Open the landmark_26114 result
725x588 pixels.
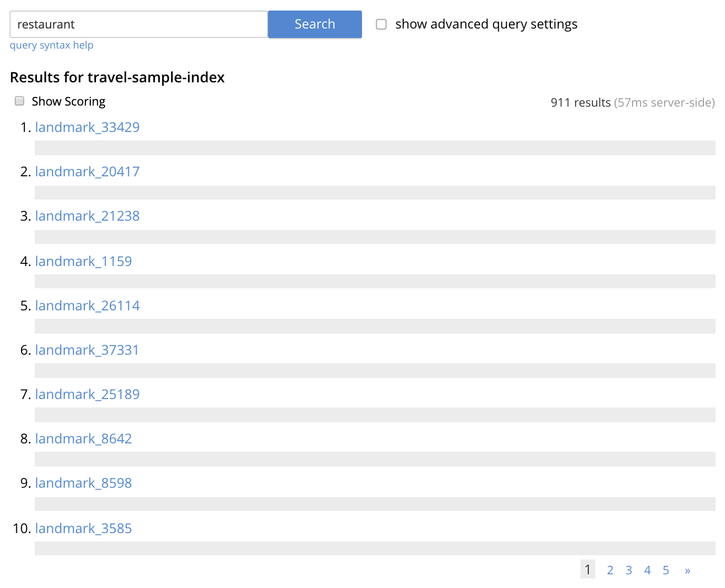pyautogui.click(x=87, y=305)
